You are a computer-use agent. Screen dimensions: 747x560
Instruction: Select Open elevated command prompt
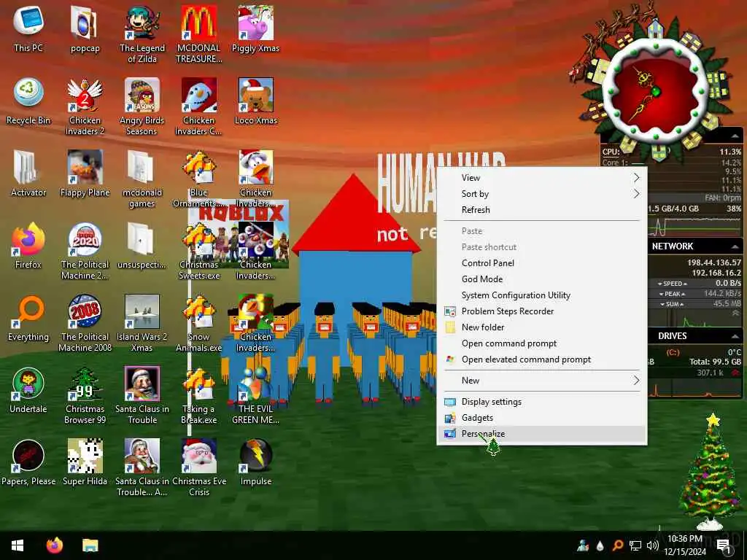(542, 359)
